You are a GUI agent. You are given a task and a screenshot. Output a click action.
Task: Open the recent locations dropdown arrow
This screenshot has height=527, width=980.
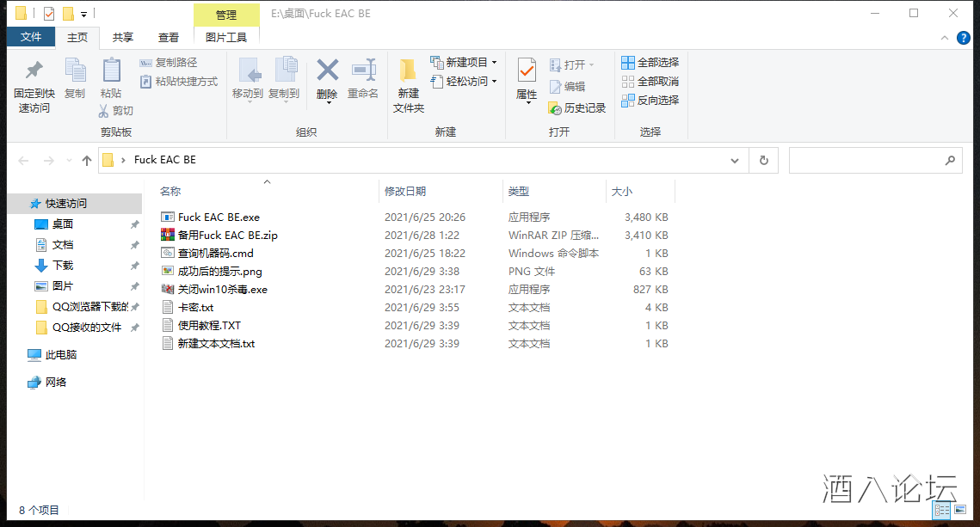[69, 161]
